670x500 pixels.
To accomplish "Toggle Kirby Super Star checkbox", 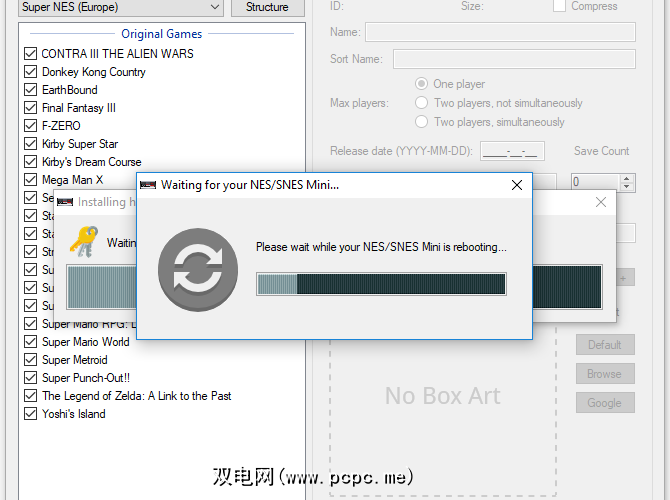I will [30, 143].
